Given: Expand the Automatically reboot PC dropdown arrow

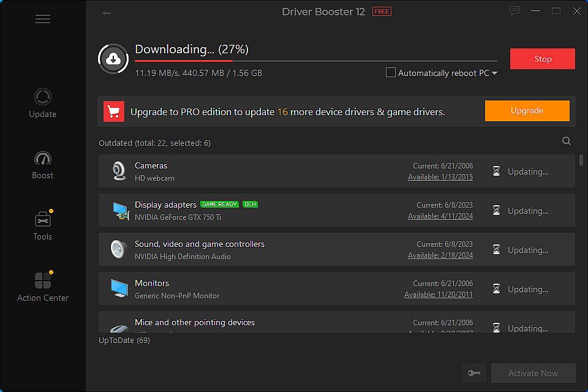Looking at the screenshot, I should pyautogui.click(x=495, y=73).
